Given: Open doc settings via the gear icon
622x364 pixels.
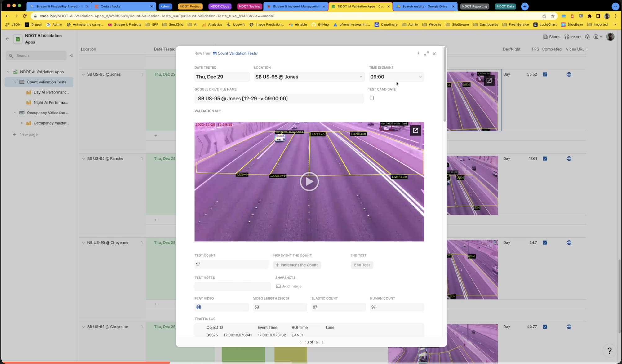Looking at the screenshot, I should (587, 37).
